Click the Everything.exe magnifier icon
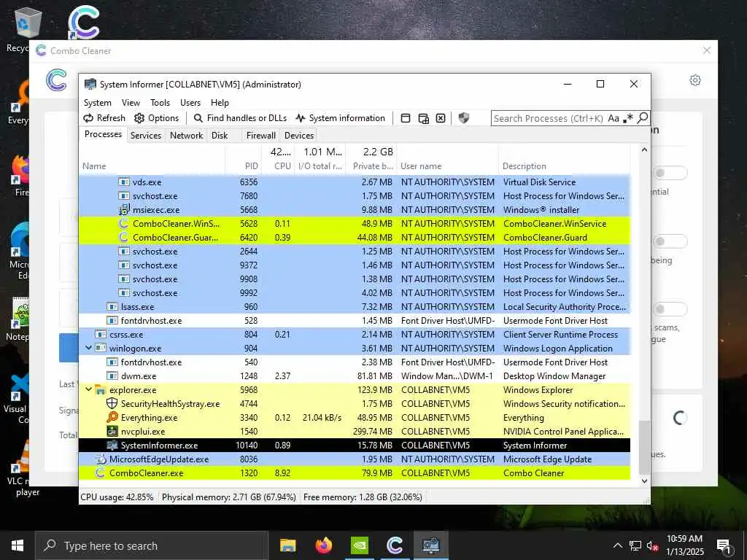 (x=112, y=418)
